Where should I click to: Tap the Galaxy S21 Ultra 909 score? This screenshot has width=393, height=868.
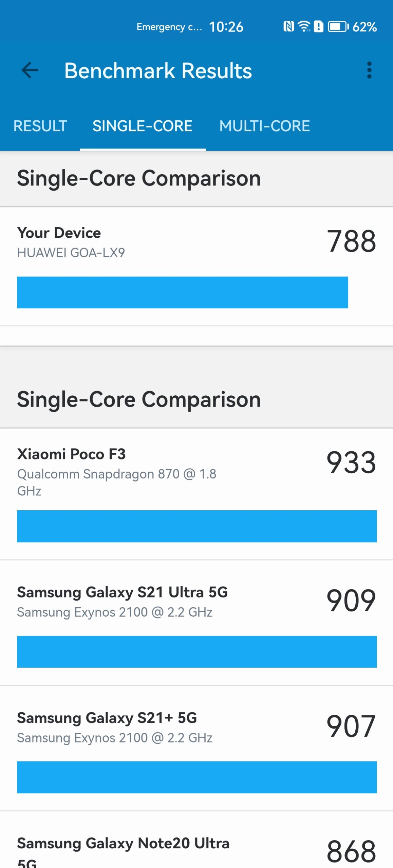point(351,600)
